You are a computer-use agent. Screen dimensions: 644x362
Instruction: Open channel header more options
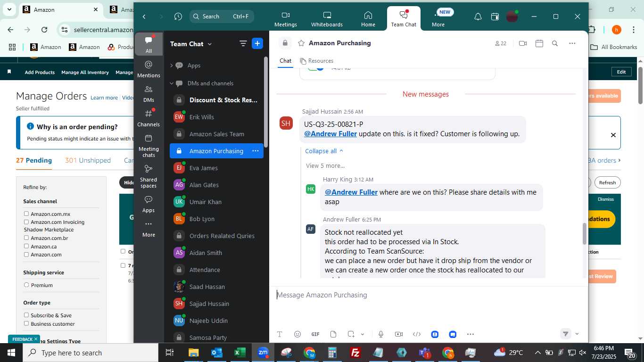[572, 43]
